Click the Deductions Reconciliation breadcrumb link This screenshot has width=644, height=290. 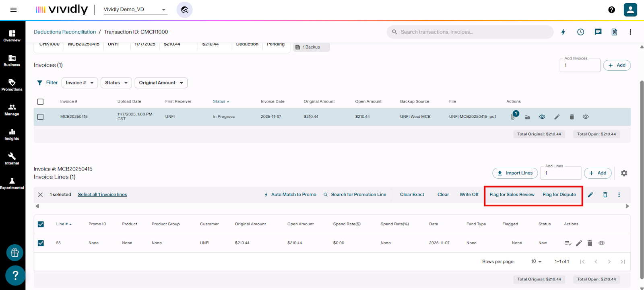click(x=65, y=32)
